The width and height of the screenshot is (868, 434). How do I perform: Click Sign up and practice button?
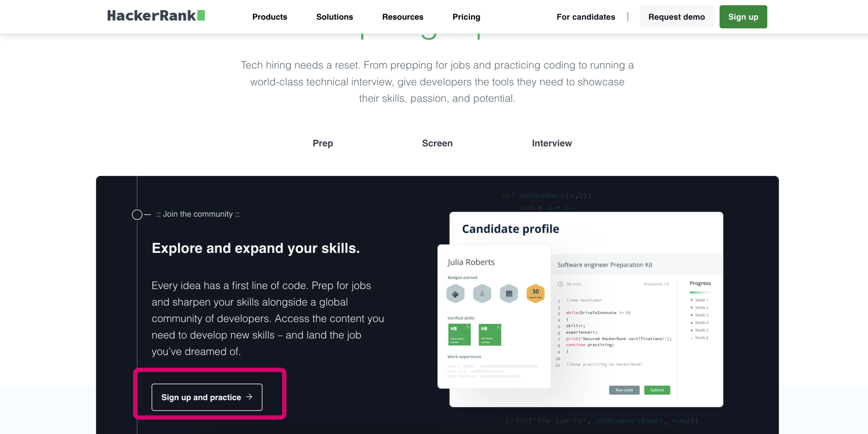[207, 397]
